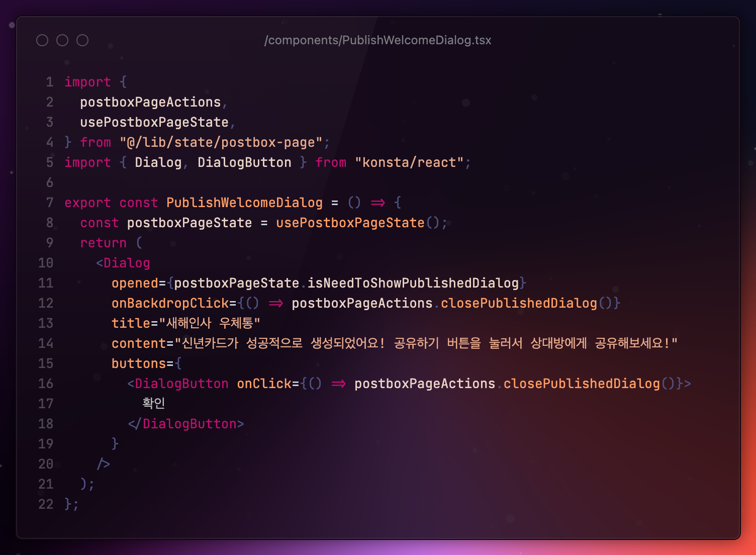The height and width of the screenshot is (555, 756).
Task: Click the 확인 text on line 17
Action: (x=154, y=403)
